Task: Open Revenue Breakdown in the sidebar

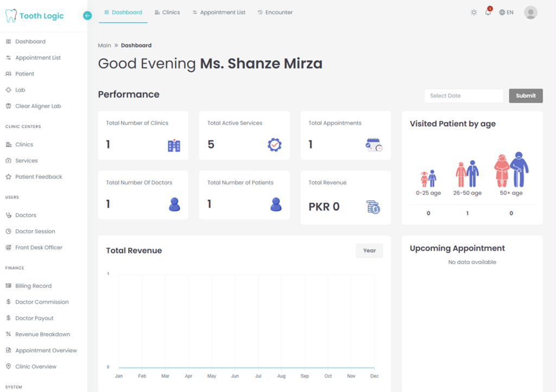Action: click(38, 334)
